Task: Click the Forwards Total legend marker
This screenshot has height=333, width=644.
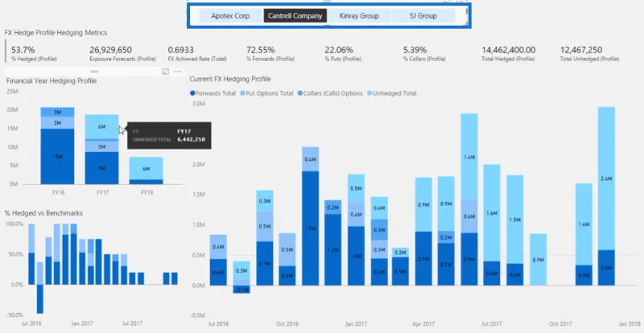Action: 192,93
